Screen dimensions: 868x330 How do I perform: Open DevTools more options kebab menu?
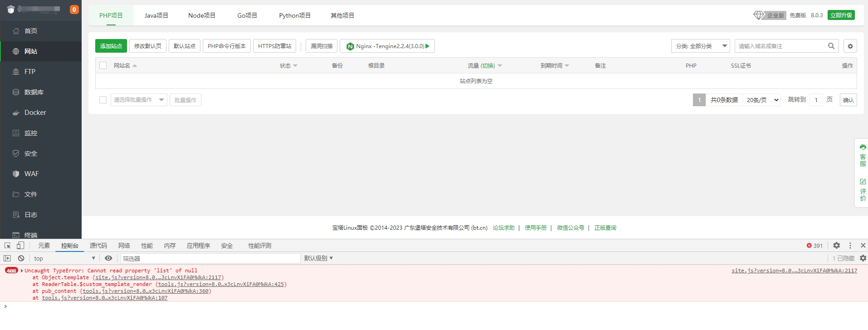[x=850, y=246]
